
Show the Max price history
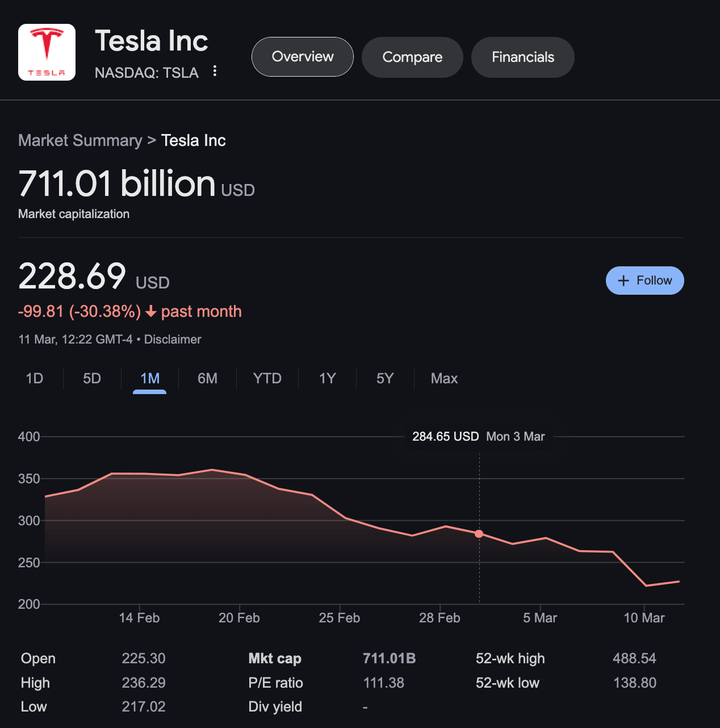[443, 378]
